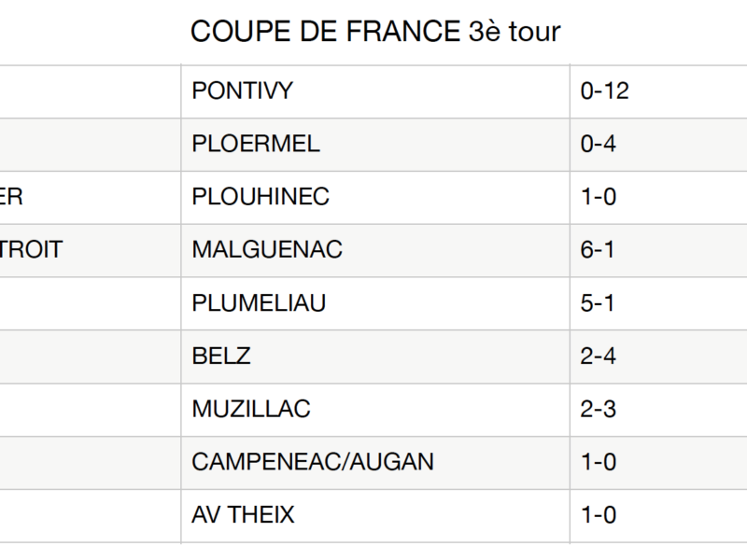
Task: Select the partially visible cell ending in TROIT
Action: click(32, 250)
